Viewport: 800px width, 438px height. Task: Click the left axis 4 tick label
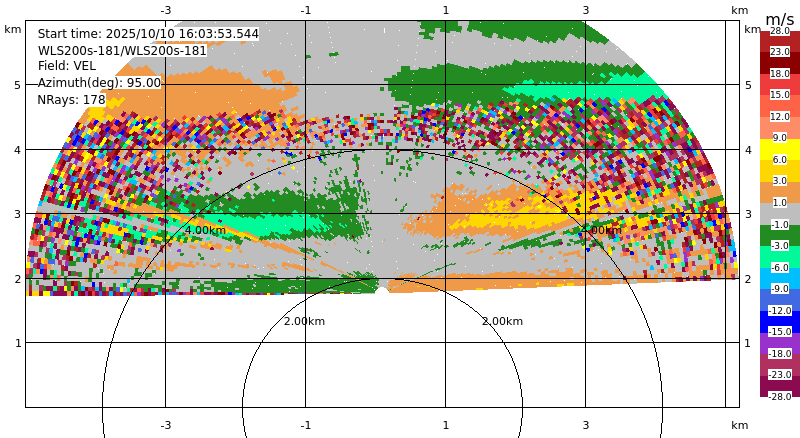[x=18, y=150]
